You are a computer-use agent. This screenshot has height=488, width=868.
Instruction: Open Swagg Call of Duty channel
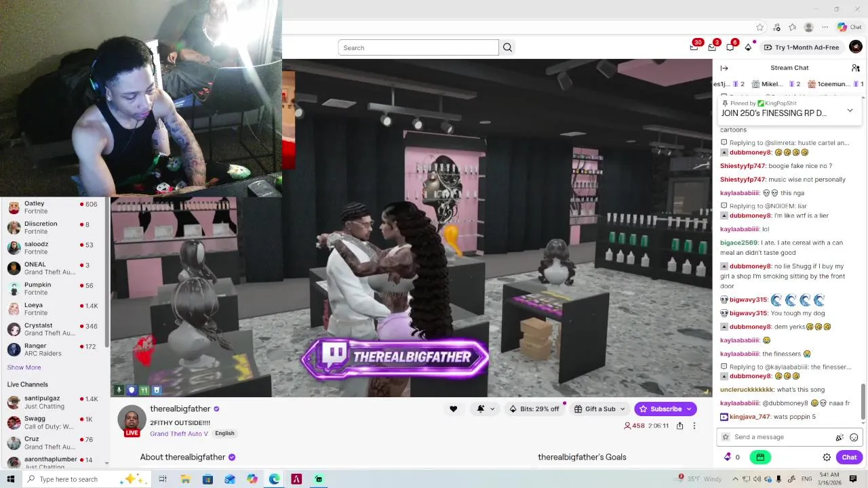tap(54, 423)
